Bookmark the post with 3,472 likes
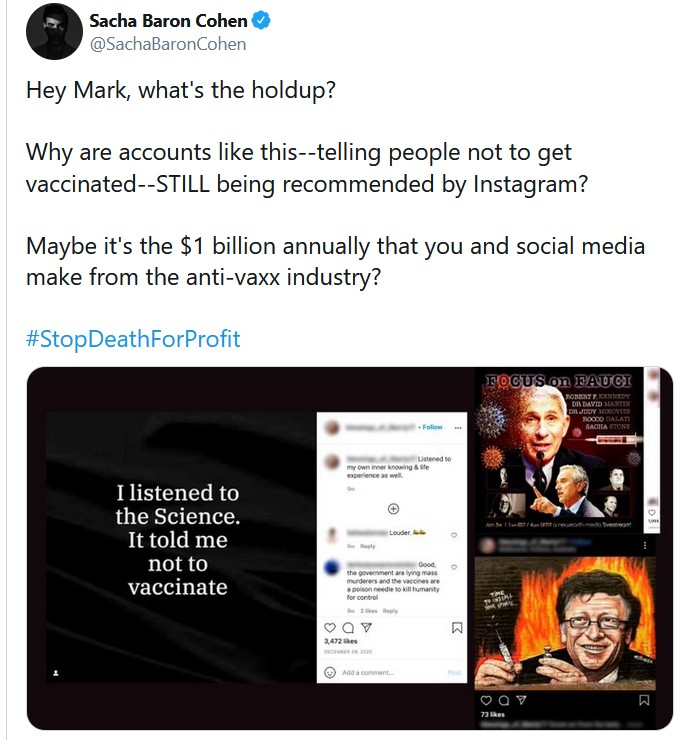690x740 pixels. coord(457,628)
